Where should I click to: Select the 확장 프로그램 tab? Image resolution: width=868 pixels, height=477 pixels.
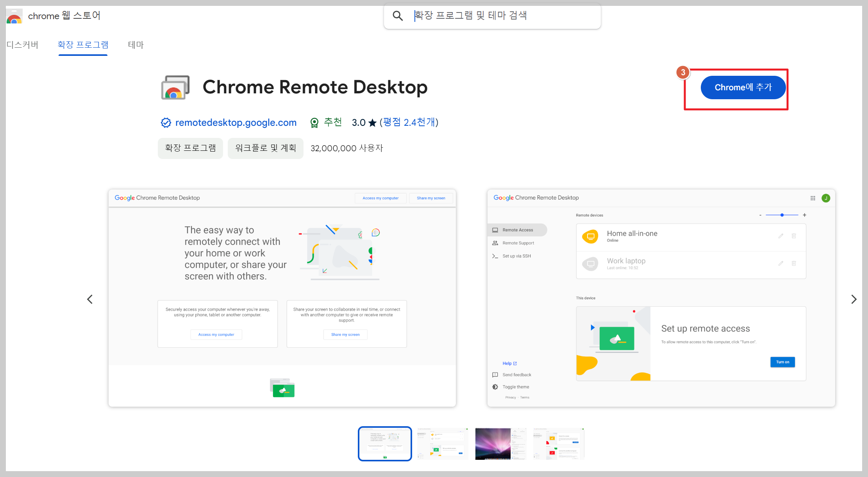[x=83, y=45]
